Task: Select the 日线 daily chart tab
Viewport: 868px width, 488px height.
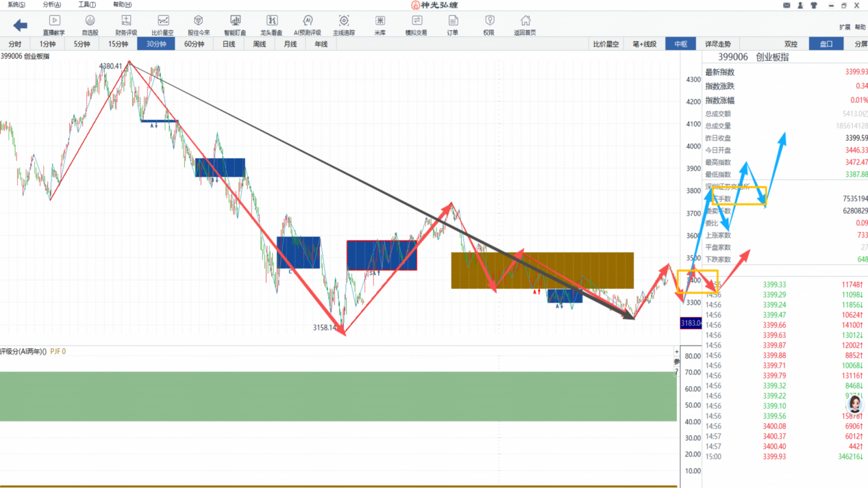Action: pyautogui.click(x=229, y=44)
